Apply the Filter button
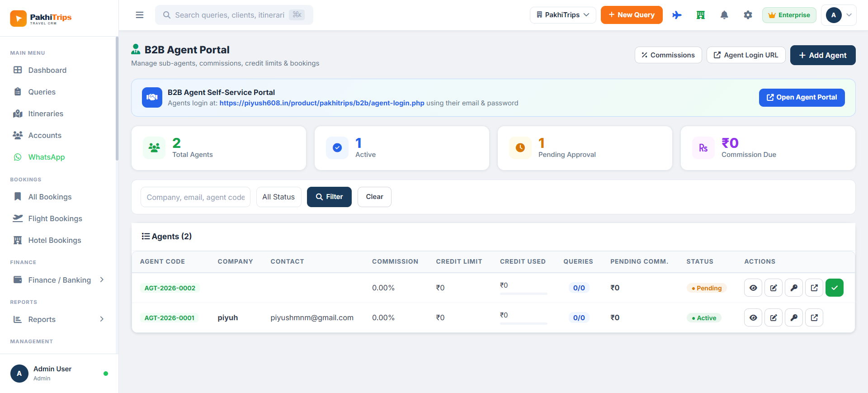Image resolution: width=868 pixels, height=393 pixels. [329, 197]
